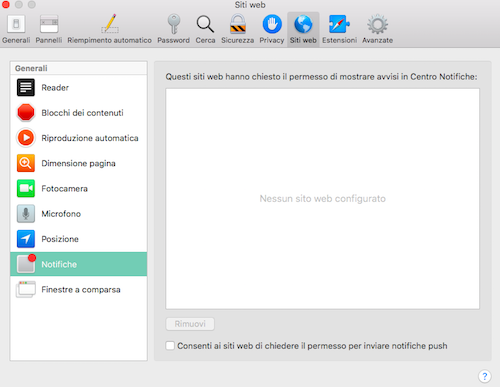Click the Finestre a comparsa icon
This screenshot has height=387, width=500.
tap(26, 289)
